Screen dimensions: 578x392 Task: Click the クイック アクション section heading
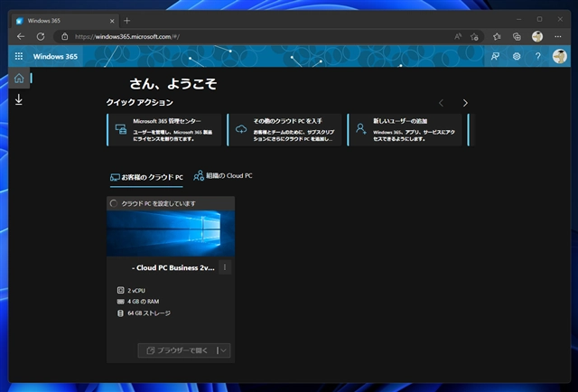pos(139,103)
